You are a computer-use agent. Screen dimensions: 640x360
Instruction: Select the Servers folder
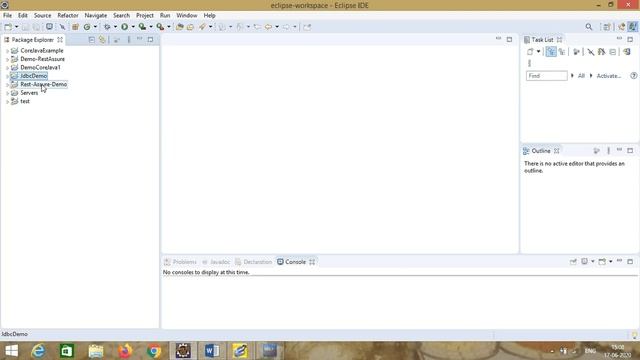(29, 93)
